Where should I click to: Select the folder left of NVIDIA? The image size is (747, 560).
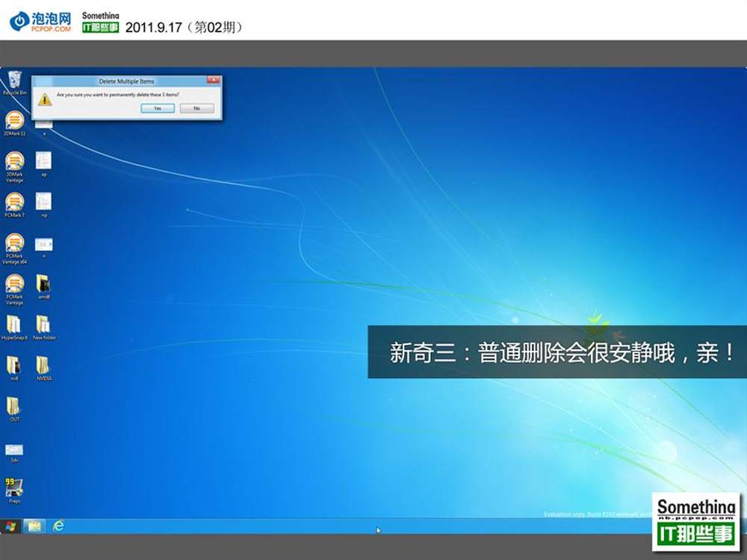tap(15, 369)
